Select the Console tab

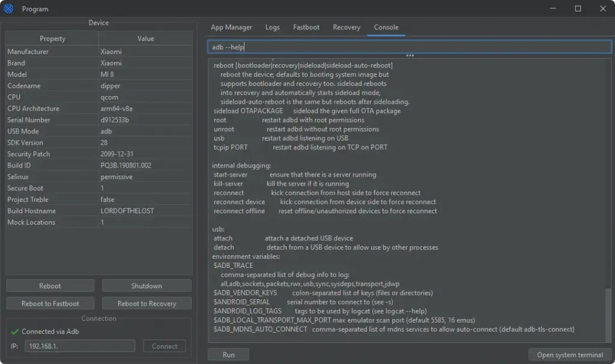tap(386, 27)
